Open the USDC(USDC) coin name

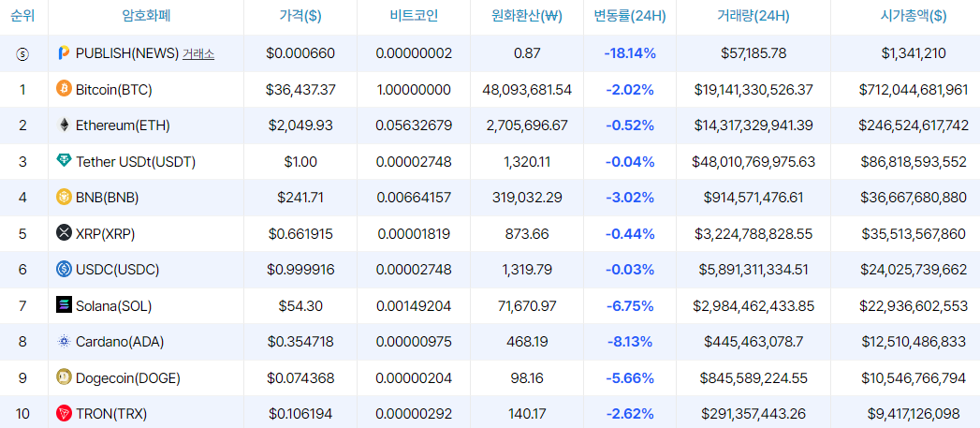[118, 270]
